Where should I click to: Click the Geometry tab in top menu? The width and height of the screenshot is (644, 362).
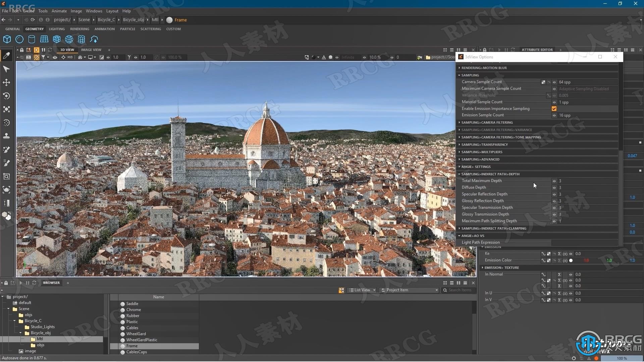35,29
